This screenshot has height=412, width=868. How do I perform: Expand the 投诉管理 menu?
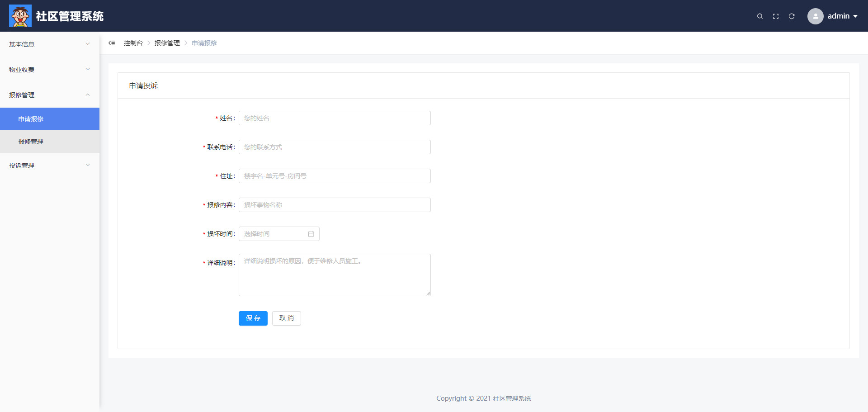(50, 166)
